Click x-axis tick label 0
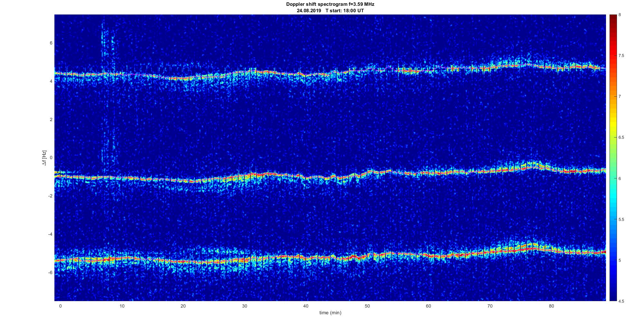 tap(60, 306)
